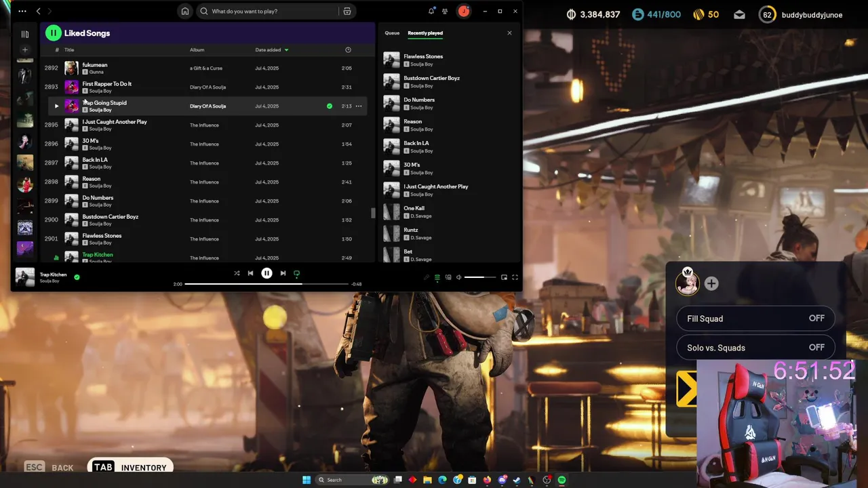The image size is (868, 488).
Task: Open Connect to a device icon
Action: click(x=448, y=277)
